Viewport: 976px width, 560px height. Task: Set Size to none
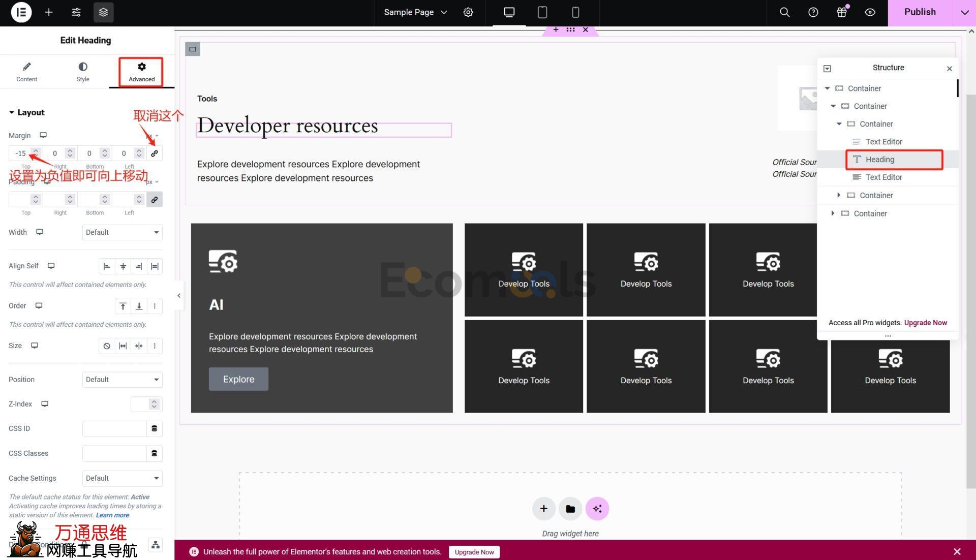[x=107, y=346]
